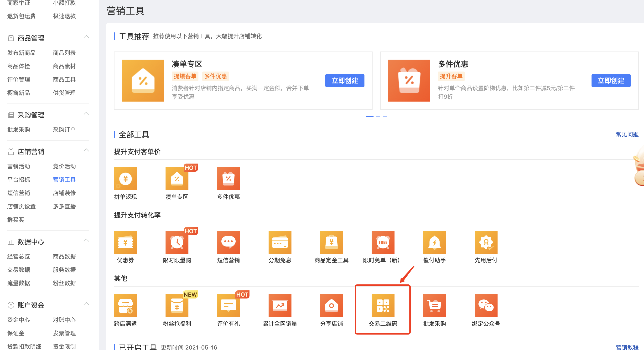This screenshot has height=350, width=644.
Task: Open the 绑定公众号 WeChat icon
Action: click(486, 305)
